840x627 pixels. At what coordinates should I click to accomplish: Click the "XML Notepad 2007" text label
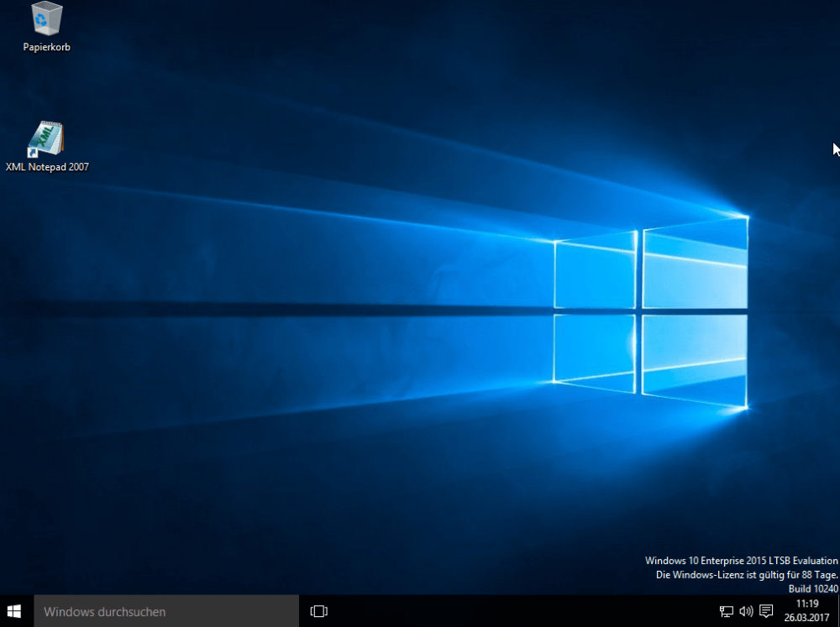pos(47,167)
